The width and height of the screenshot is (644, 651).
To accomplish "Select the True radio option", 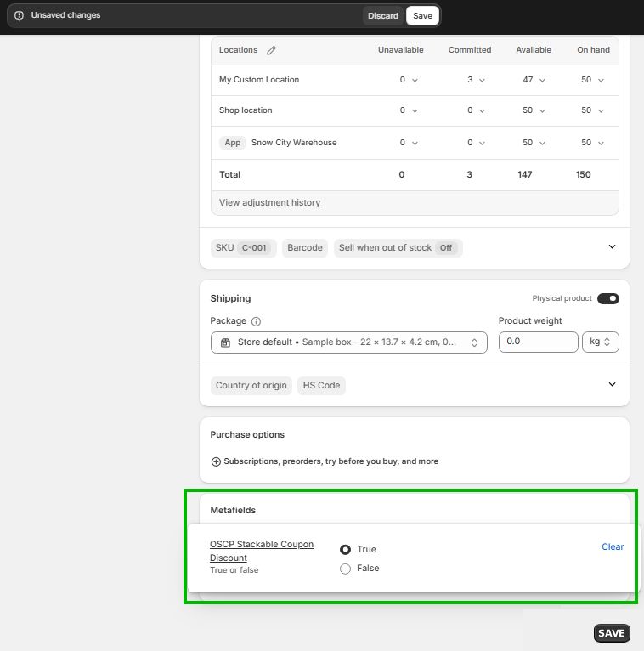I will [345, 549].
